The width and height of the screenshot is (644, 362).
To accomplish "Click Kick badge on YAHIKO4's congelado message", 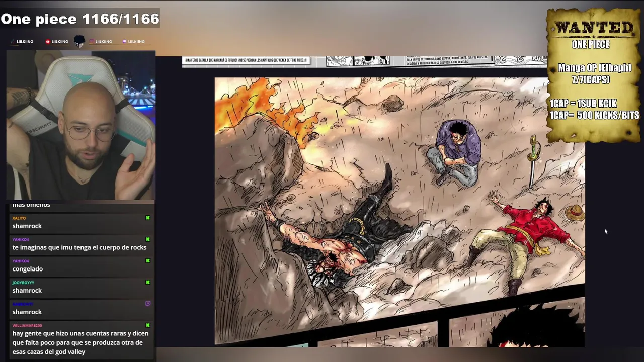I will point(148,261).
